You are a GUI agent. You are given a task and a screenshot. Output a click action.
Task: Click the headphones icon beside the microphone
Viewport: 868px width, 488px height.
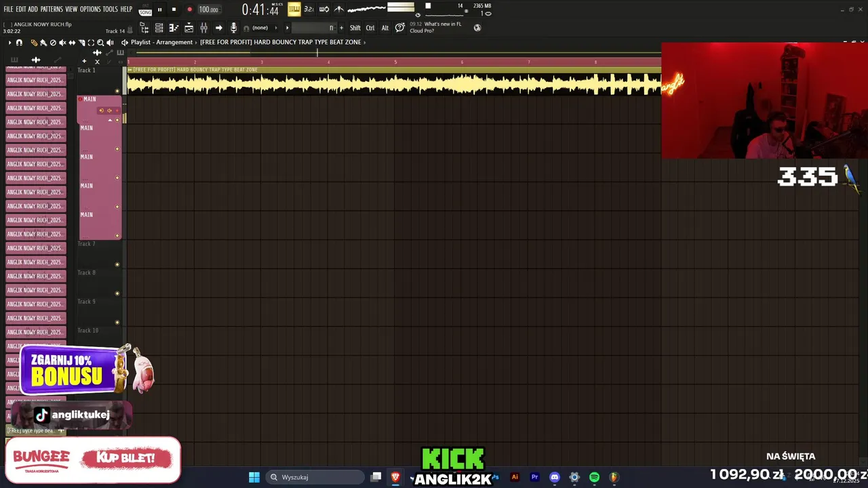click(246, 28)
